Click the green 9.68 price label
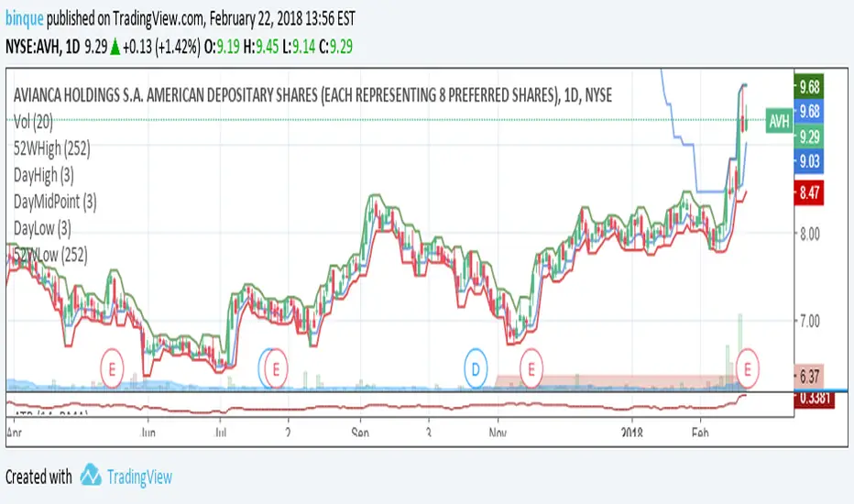Image resolution: width=854 pixels, height=504 pixels. 809,87
